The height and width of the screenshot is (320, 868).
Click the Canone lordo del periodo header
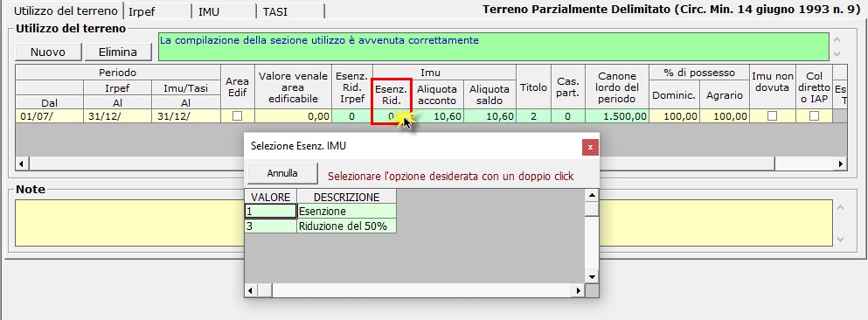[x=616, y=87]
